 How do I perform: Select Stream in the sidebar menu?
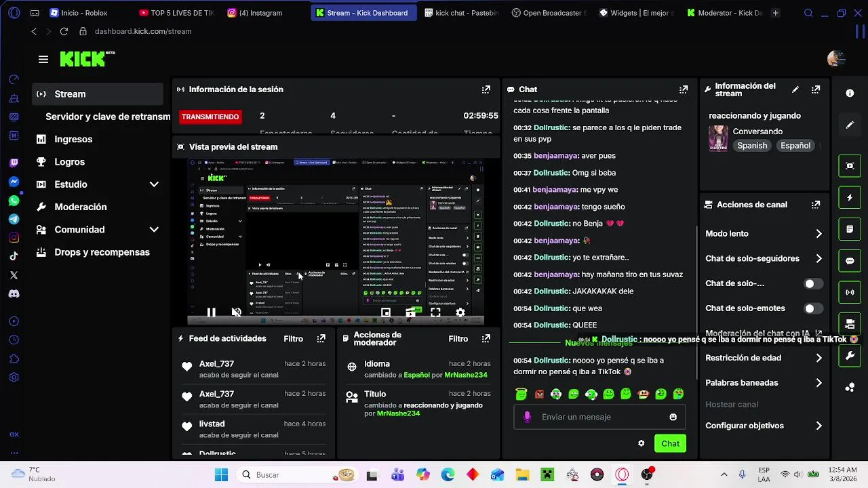tap(98, 94)
